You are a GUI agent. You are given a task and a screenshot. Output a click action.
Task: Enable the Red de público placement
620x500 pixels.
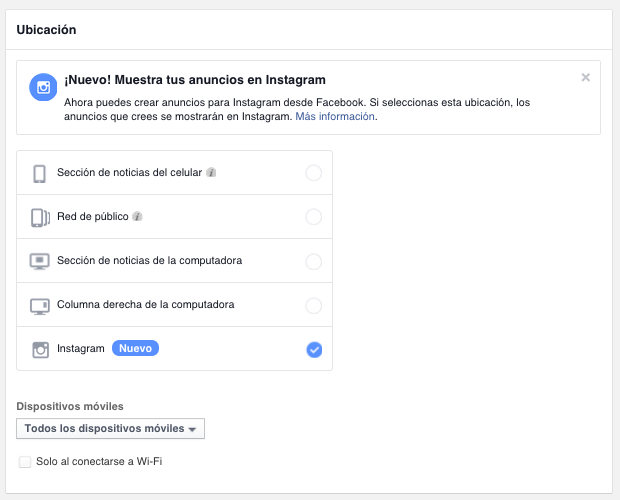click(x=313, y=217)
